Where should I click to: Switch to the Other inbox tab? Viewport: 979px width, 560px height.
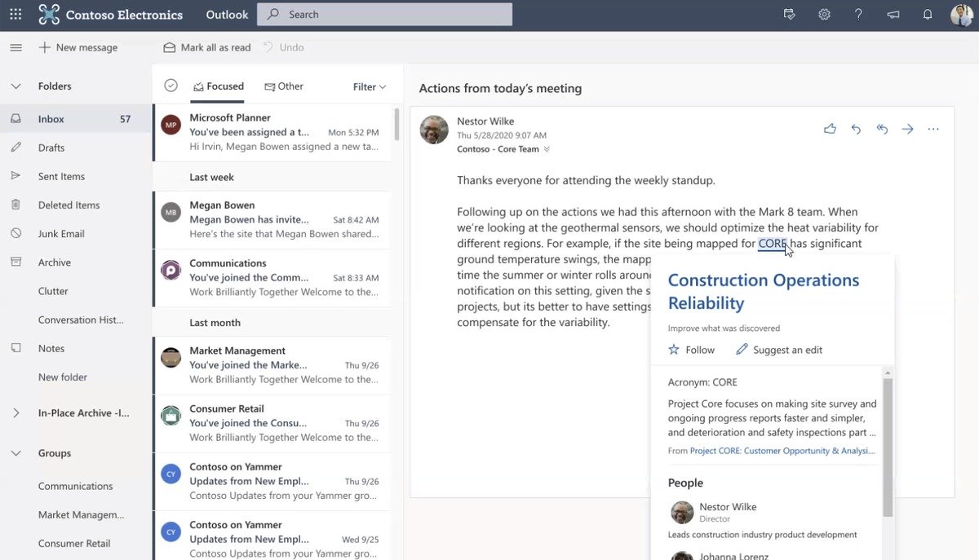click(x=283, y=86)
